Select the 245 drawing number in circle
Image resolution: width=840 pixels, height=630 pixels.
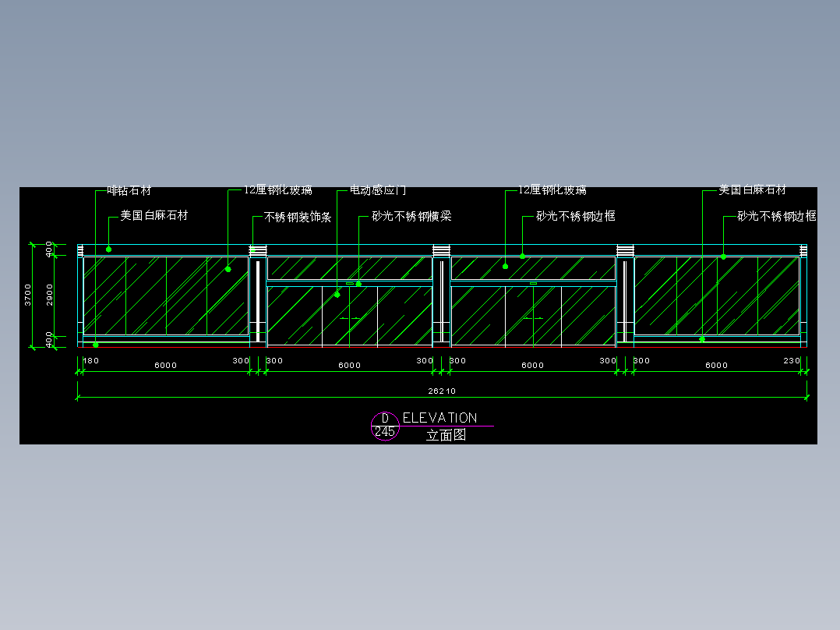click(x=385, y=432)
